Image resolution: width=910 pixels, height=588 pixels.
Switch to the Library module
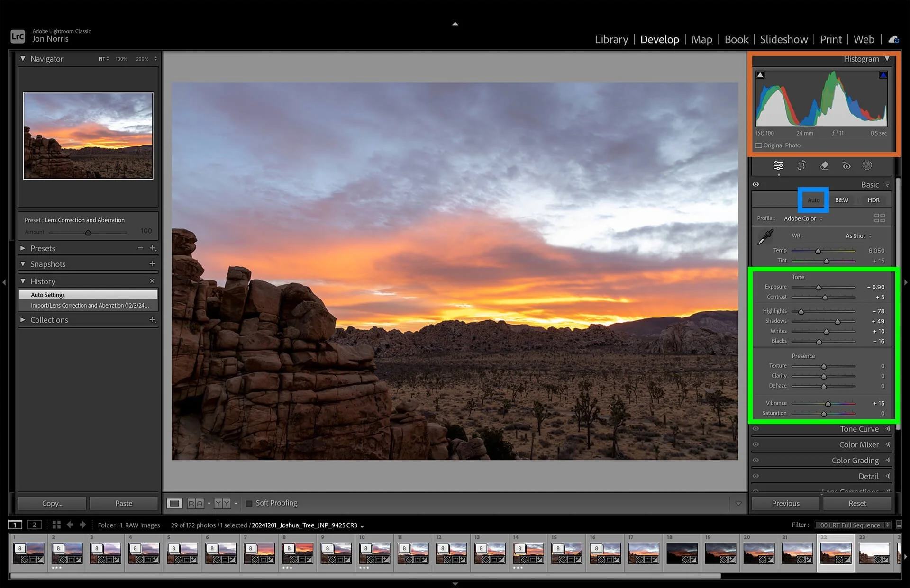(x=611, y=39)
